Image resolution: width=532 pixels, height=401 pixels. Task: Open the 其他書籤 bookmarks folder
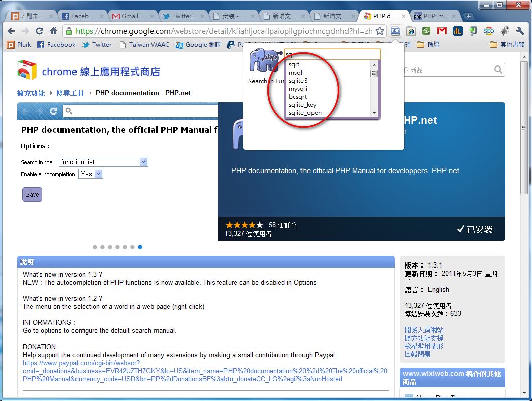click(x=507, y=45)
